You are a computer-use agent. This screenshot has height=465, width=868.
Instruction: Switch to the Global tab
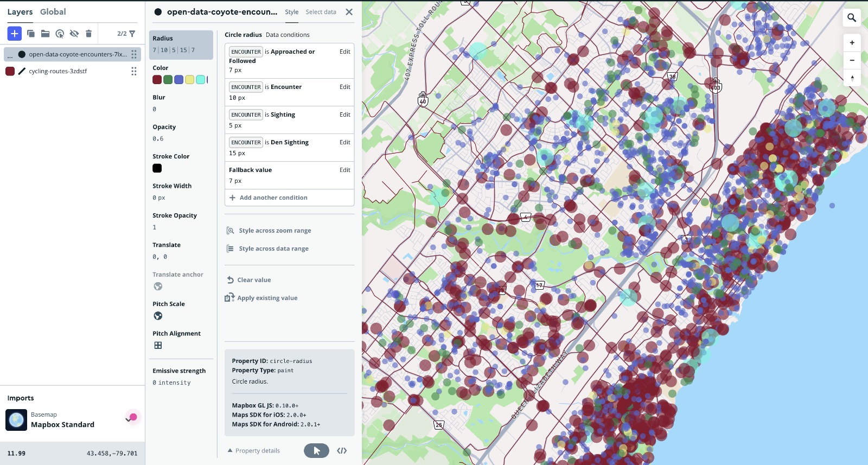[53, 12]
